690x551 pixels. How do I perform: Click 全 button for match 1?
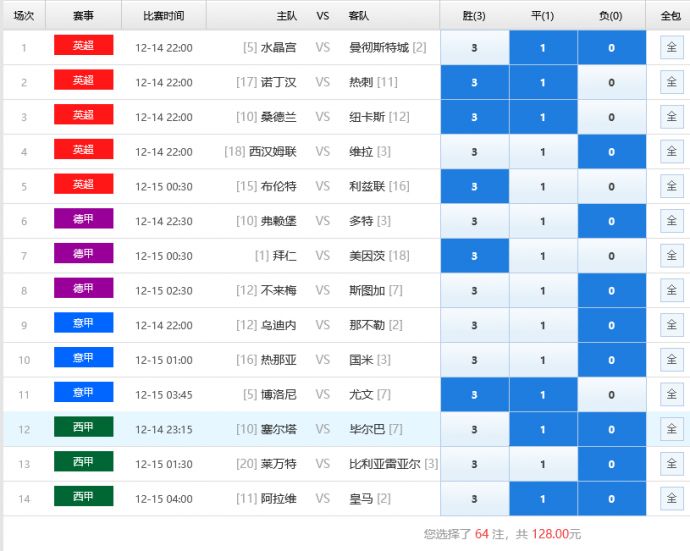coord(671,48)
